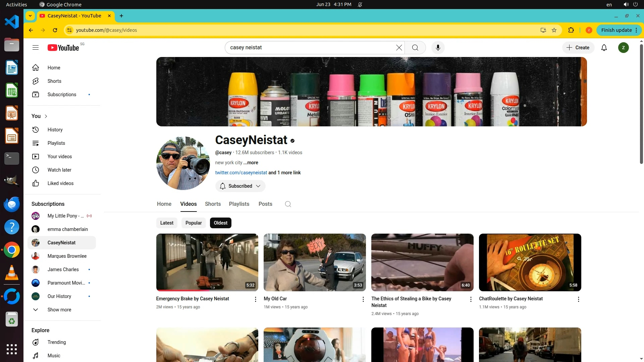Select the Oldest sort chip
The image size is (644, 362).
(220, 223)
